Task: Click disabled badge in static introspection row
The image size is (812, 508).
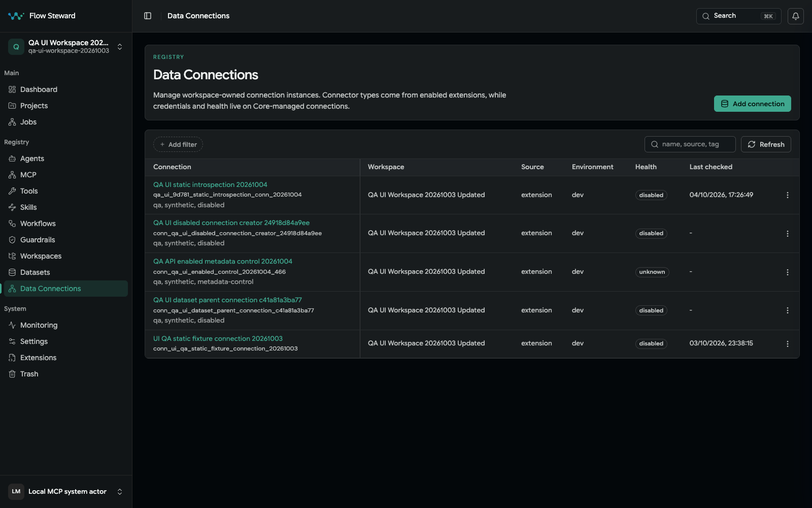Action: [651, 195]
